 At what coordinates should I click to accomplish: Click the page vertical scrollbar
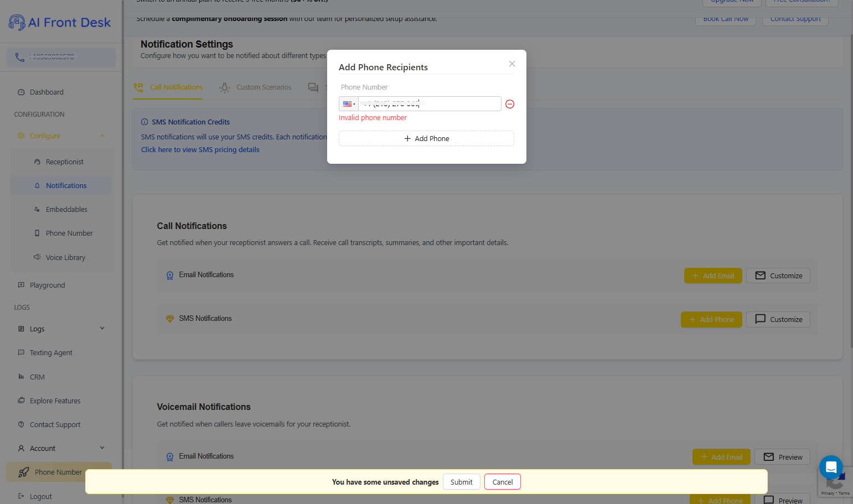point(851,191)
